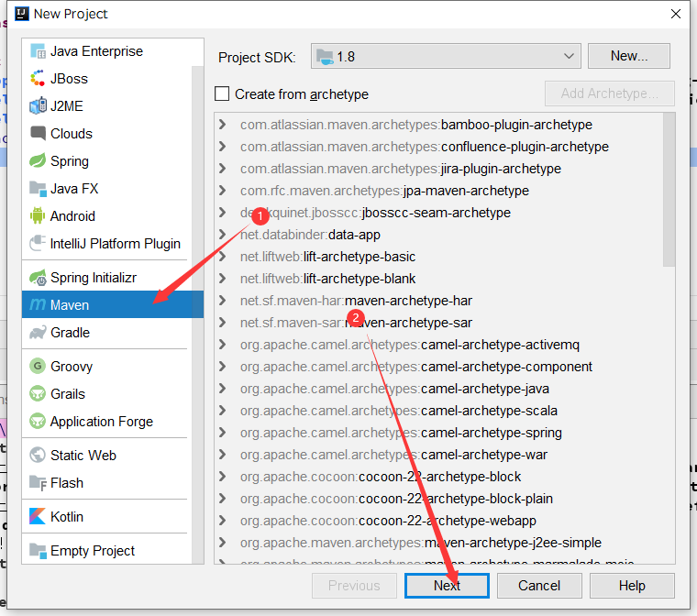Viewport: 697px width, 616px height.
Task: Select cocoon-22-archetype-block-plain entry
Action: click(x=396, y=499)
